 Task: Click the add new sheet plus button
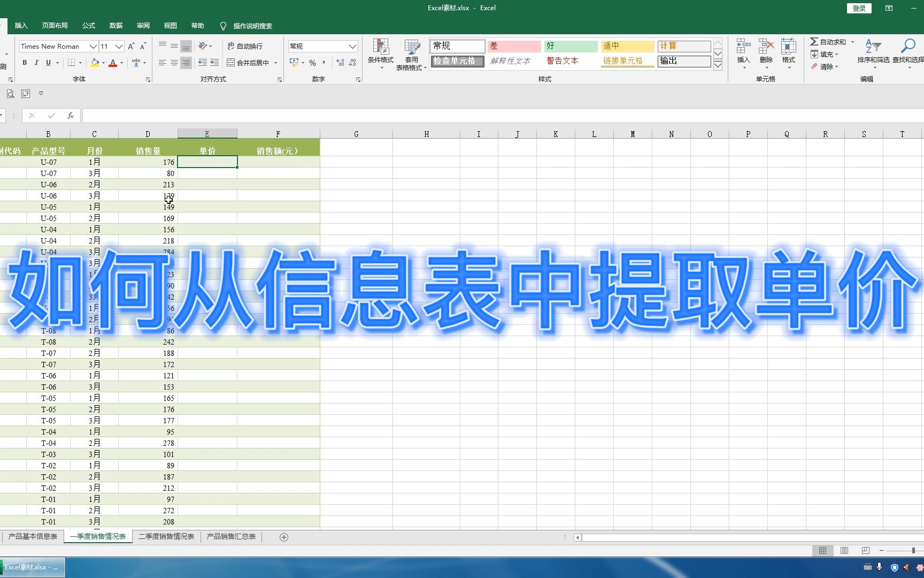point(284,537)
